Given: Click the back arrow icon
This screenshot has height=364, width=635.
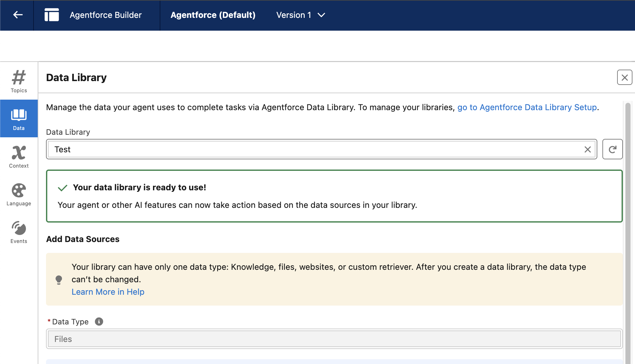Looking at the screenshot, I should pos(18,15).
